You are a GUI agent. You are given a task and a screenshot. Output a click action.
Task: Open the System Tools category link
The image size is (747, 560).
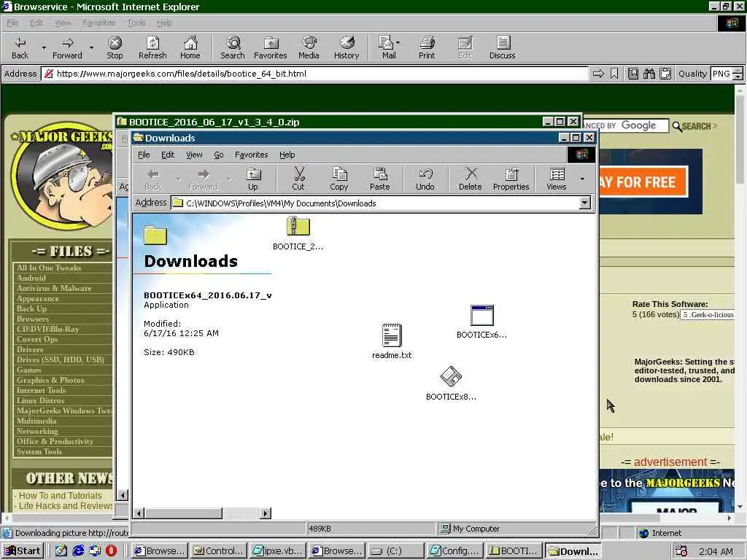click(x=39, y=451)
